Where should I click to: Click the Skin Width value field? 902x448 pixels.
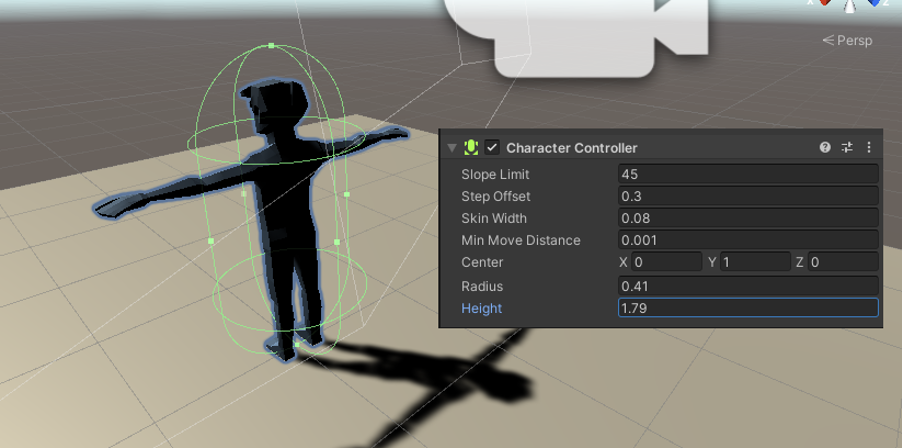point(748,218)
